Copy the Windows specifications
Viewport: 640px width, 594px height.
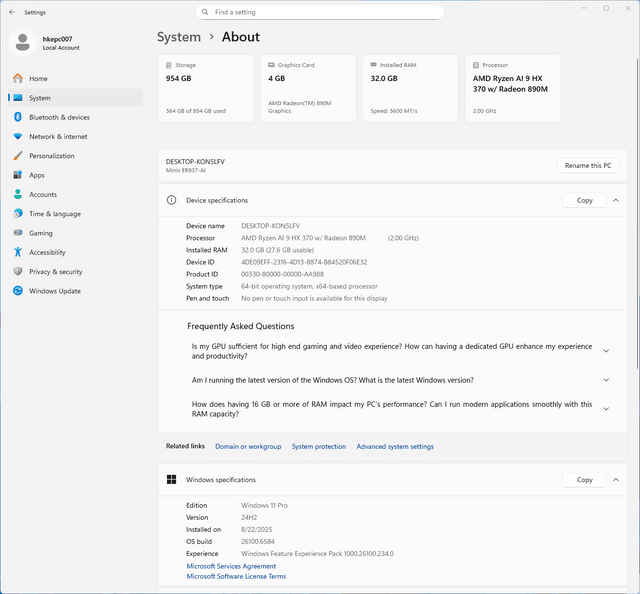(584, 480)
